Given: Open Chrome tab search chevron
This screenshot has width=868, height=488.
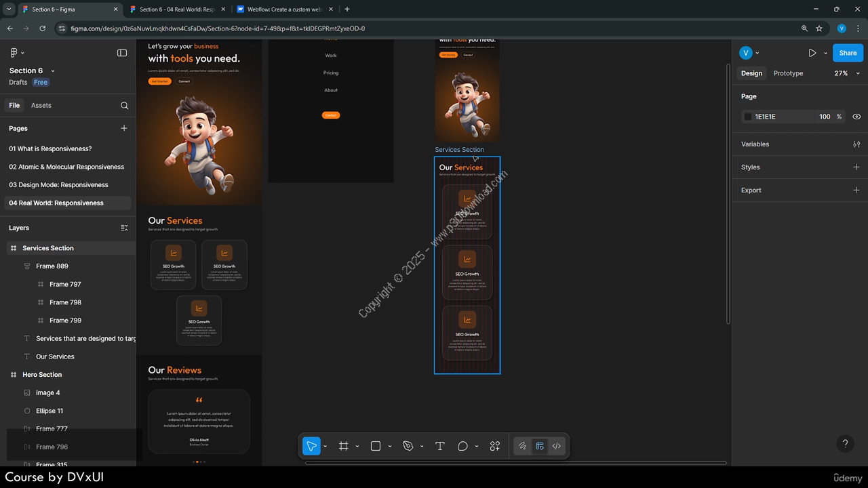Looking at the screenshot, I should (x=9, y=9).
